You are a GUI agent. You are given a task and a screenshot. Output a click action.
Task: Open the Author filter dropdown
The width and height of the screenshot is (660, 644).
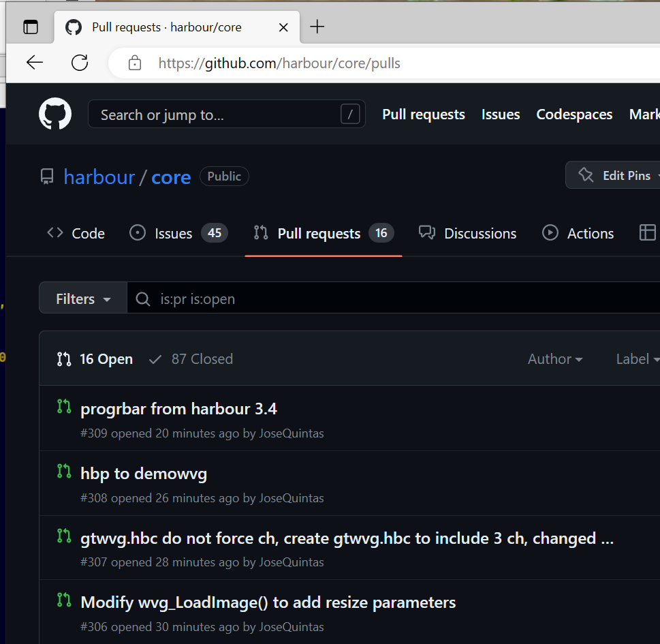555,359
